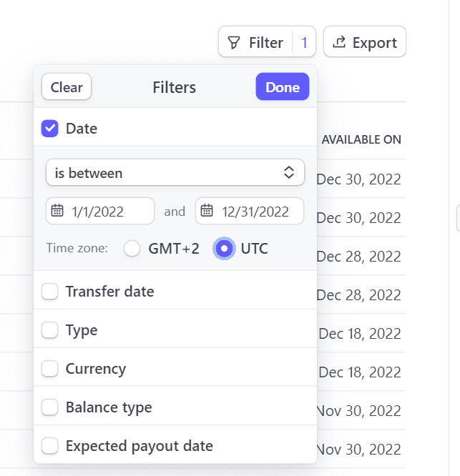460x476 pixels.
Task: Click the Export share icon
Action: [340, 43]
